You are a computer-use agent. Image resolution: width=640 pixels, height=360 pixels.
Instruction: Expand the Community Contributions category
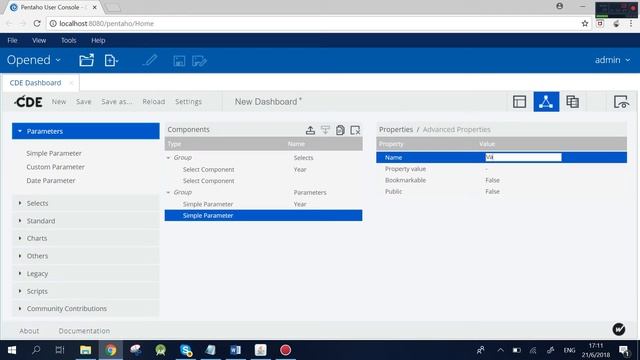(x=86, y=309)
